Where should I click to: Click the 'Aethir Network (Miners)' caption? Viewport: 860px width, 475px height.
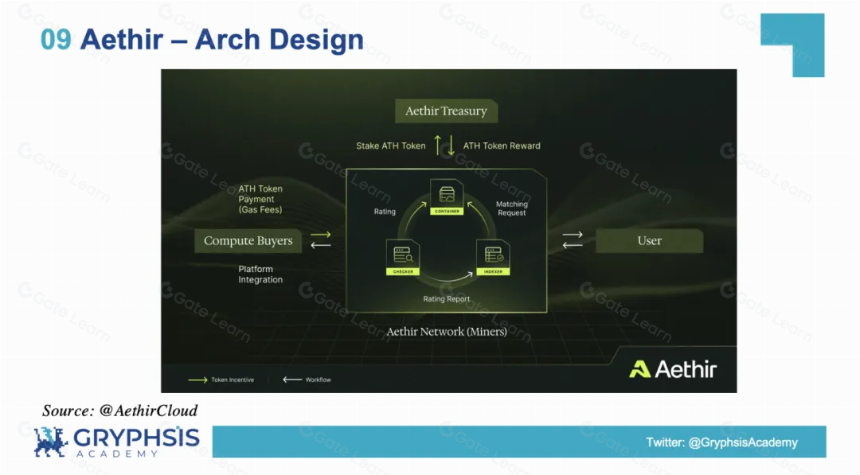446,332
